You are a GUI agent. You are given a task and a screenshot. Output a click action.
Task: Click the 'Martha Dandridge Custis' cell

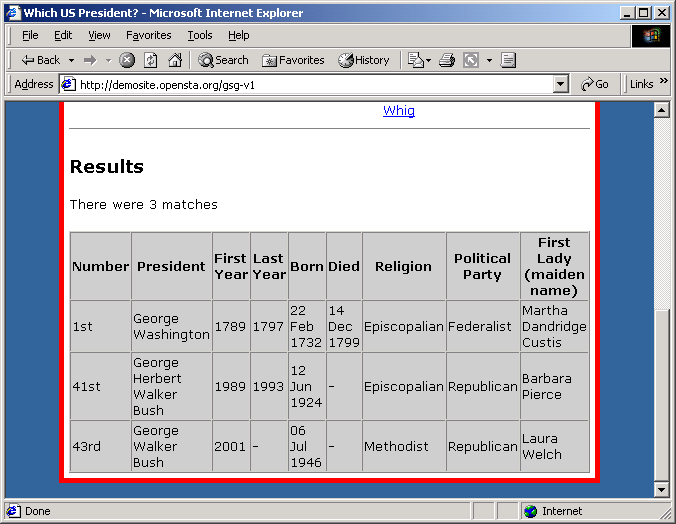(554, 326)
